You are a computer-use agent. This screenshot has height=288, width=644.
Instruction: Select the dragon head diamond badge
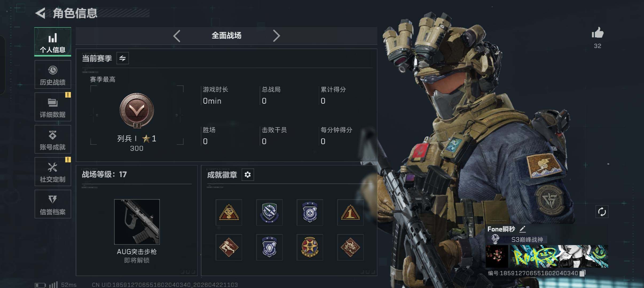350,247
